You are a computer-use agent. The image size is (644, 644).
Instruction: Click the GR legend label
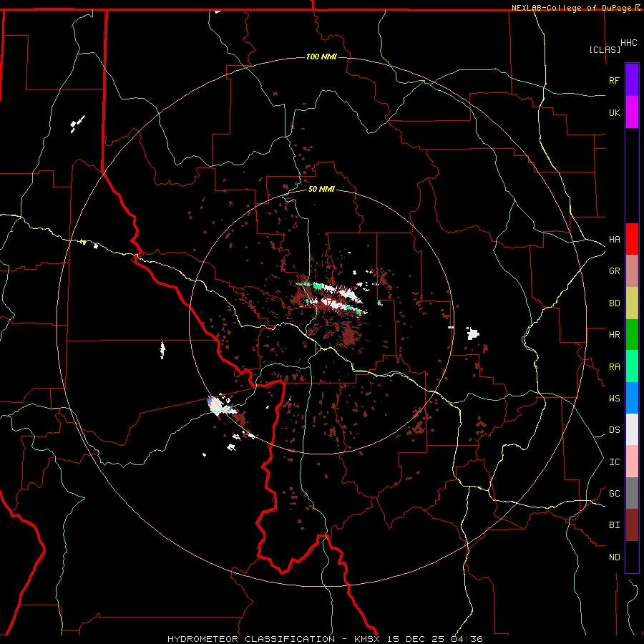point(614,271)
